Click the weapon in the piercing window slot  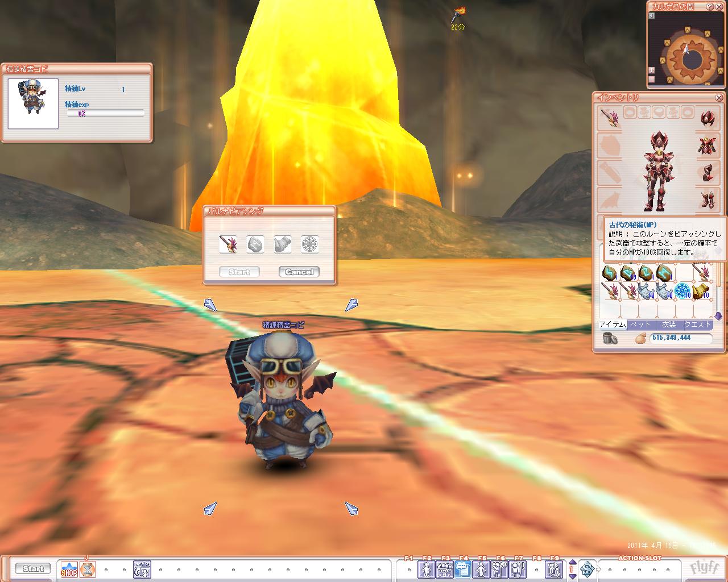click(x=227, y=244)
